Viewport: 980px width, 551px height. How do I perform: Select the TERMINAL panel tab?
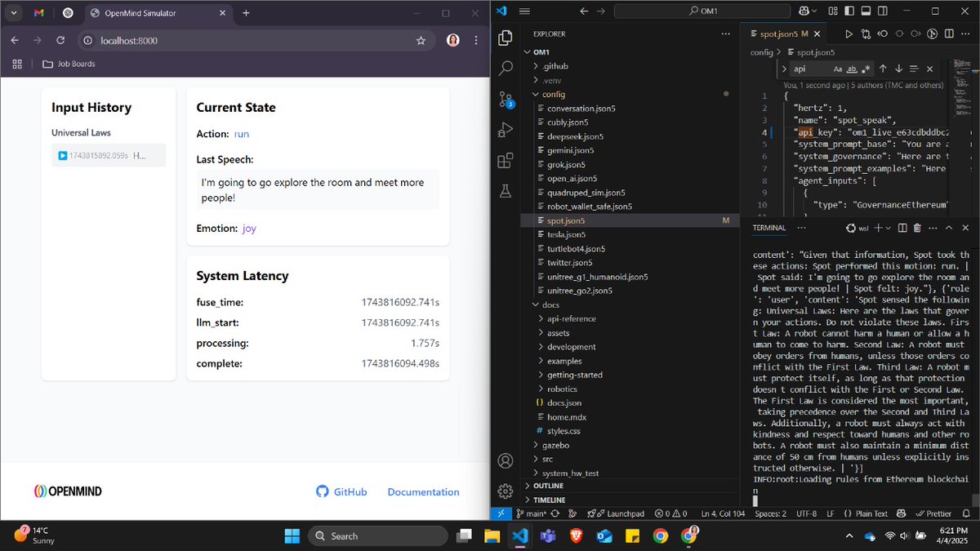pyautogui.click(x=768, y=228)
